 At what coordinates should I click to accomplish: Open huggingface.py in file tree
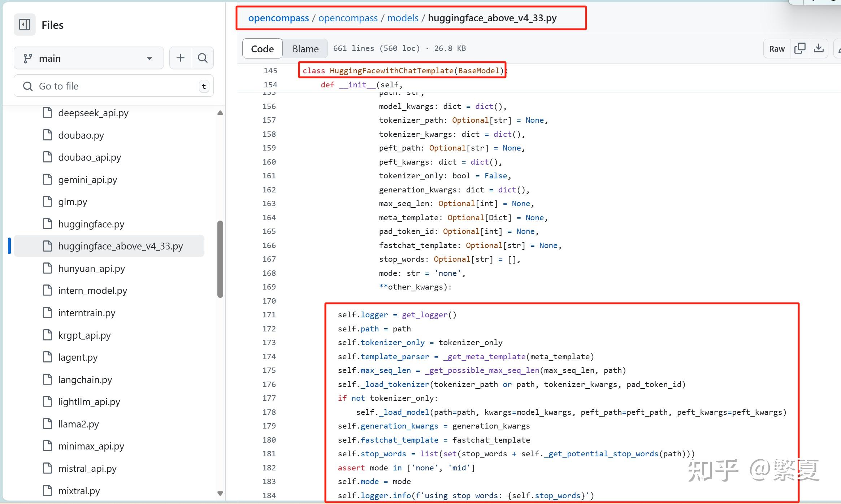pos(91,224)
